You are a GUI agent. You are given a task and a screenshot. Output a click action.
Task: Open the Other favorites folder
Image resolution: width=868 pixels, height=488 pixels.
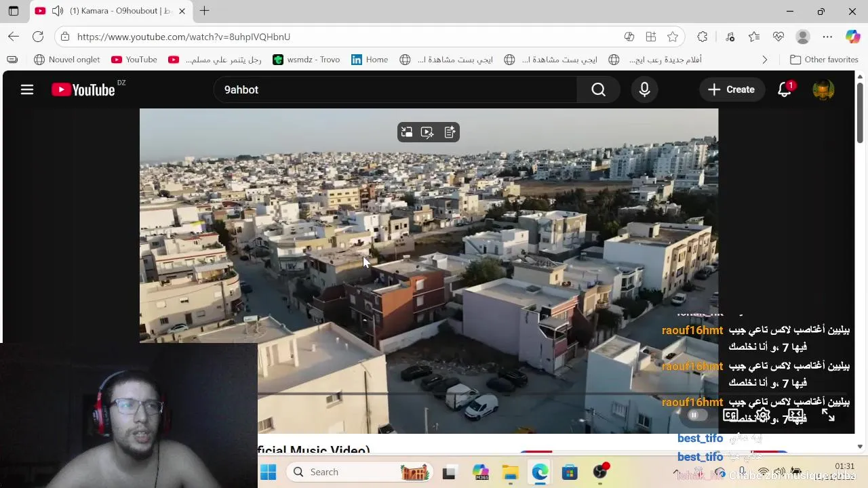(x=824, y=60)
